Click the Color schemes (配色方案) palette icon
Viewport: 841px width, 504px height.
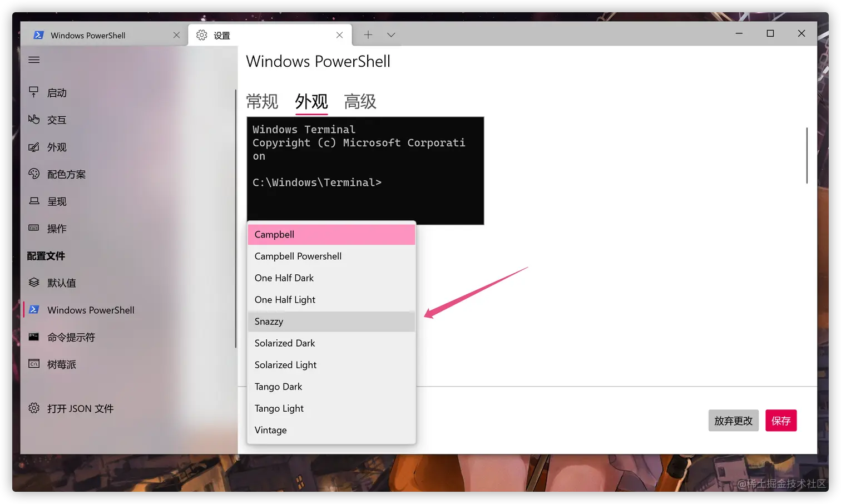pos(34,174)
